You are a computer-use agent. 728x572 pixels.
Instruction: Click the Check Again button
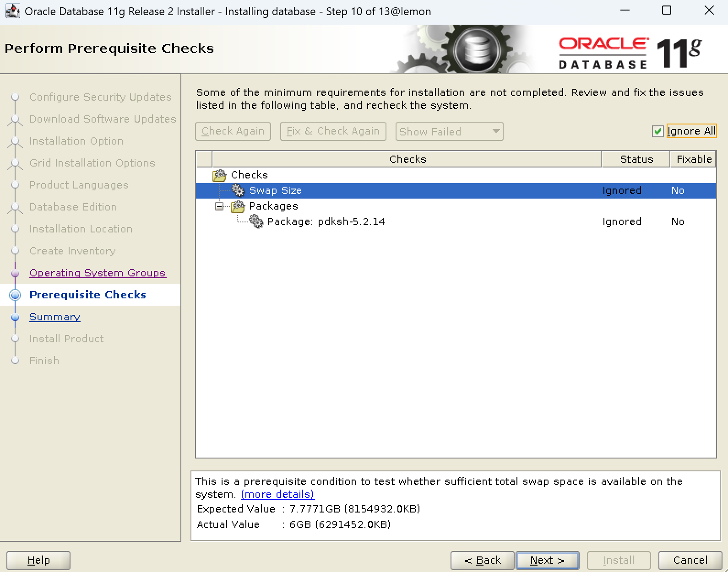click(233, 131)
